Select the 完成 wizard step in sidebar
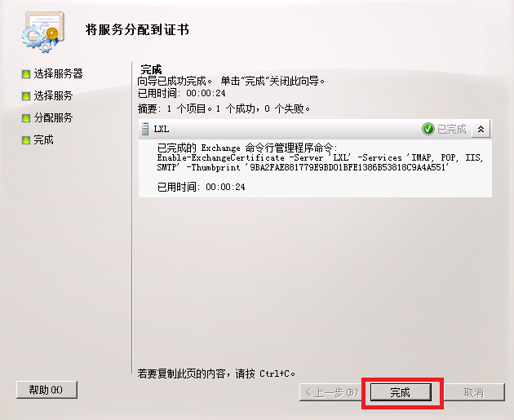Screen dimensions: 514x420 click(43, 139)
